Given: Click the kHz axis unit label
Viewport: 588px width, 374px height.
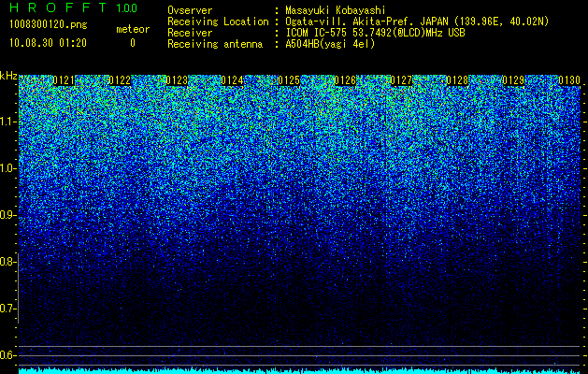Looking at the screenshot, I should (x=8, y=76).
